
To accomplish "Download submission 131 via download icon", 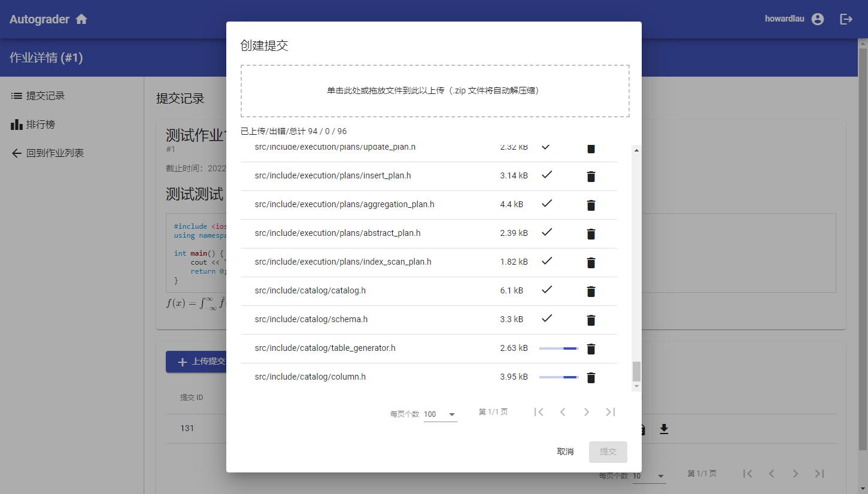I will click(x=664, y=429).
